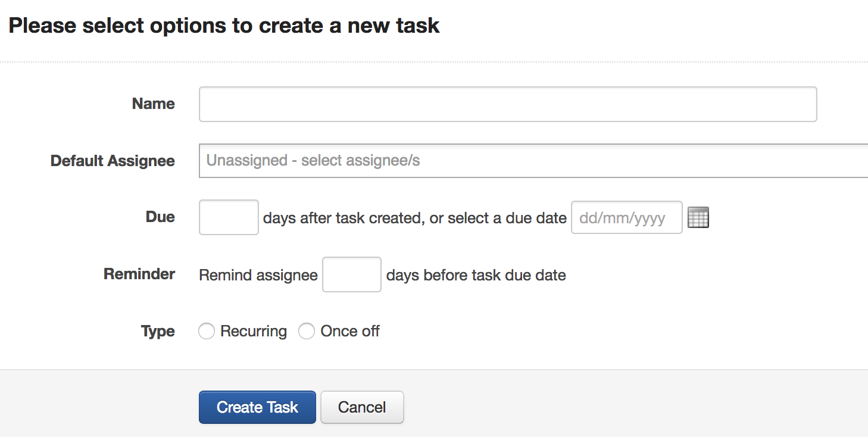Select the Recurring radio button circle
The image size is (868, 437).
(207, 332)
